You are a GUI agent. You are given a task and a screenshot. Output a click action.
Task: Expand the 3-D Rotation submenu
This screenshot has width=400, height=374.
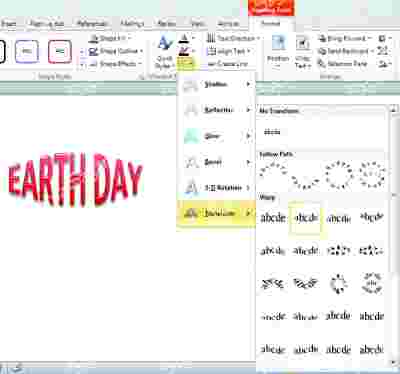pyautogui.click(x=217, y=188)
